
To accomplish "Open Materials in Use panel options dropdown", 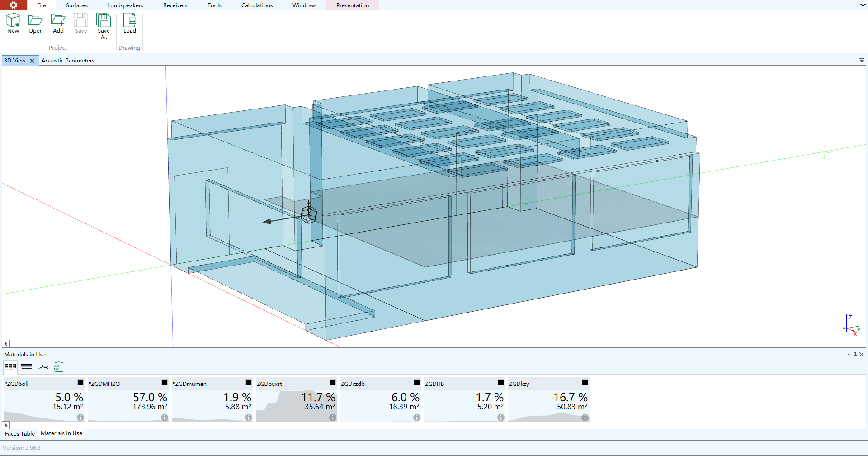I will pyautogui.click(x=848, y=355).
